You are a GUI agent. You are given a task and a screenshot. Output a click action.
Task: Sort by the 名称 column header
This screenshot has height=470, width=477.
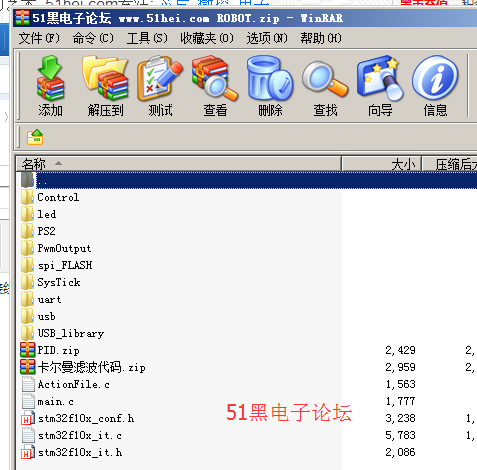(179, 164)
